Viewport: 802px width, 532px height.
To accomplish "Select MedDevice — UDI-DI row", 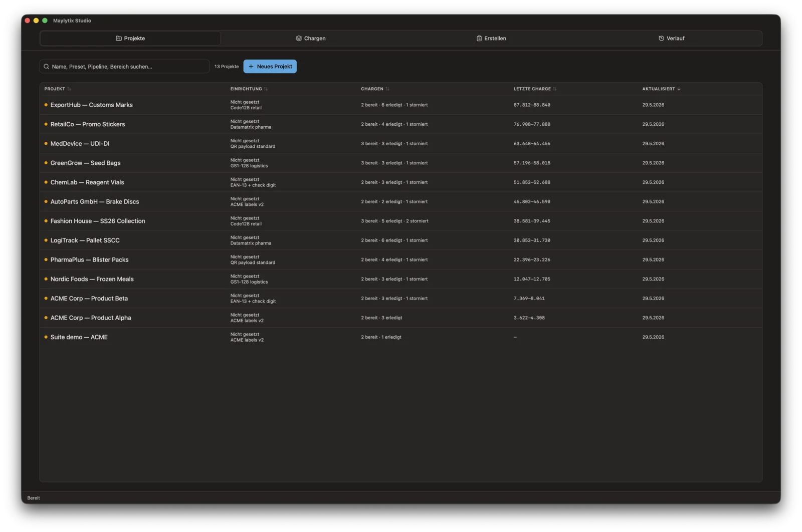I will [401, 143].
